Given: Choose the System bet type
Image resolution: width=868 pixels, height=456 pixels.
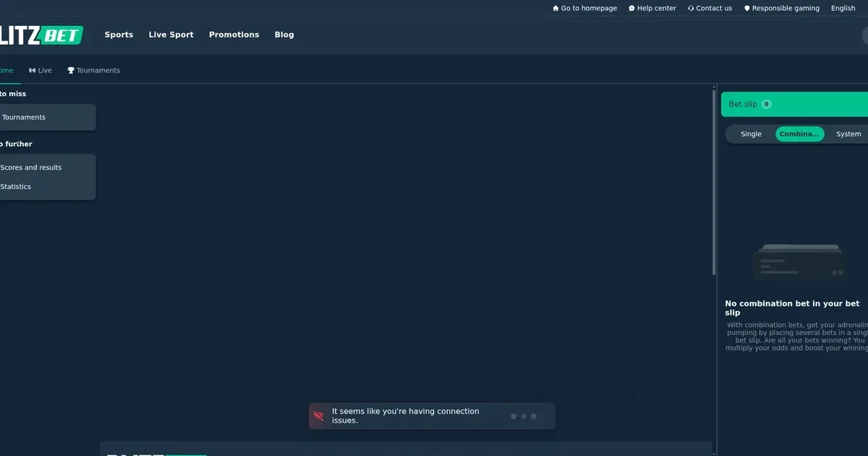Looking at the screenshot, I should (848, 134).
